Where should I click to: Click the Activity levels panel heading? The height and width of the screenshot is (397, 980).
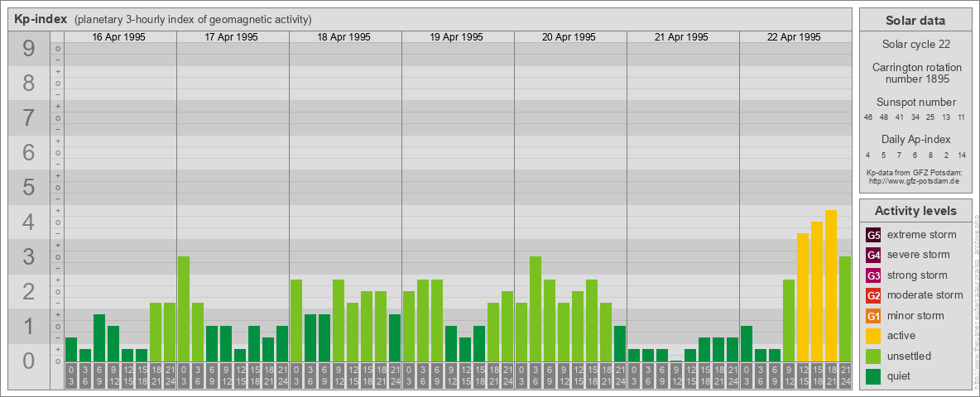915,211
